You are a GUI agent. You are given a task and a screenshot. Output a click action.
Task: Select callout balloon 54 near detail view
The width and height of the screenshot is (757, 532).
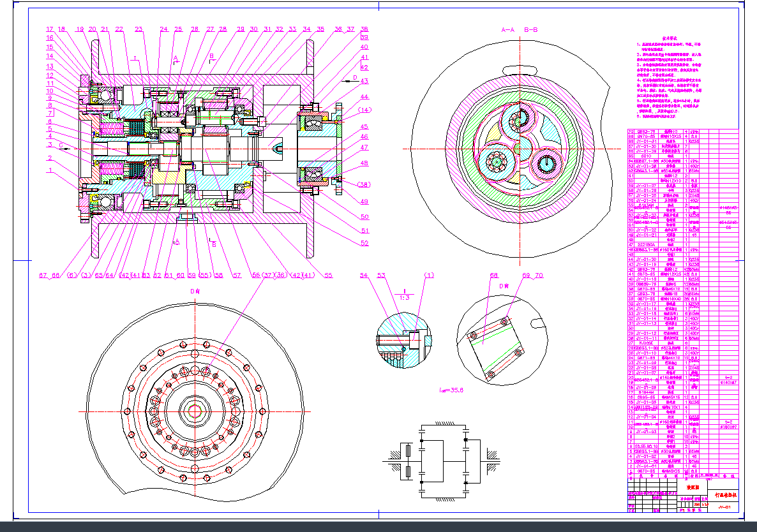click(364, 275)
